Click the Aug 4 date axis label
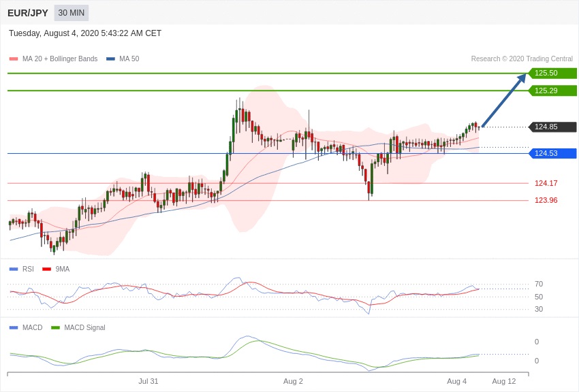579x392 pixels. (456, 381)
